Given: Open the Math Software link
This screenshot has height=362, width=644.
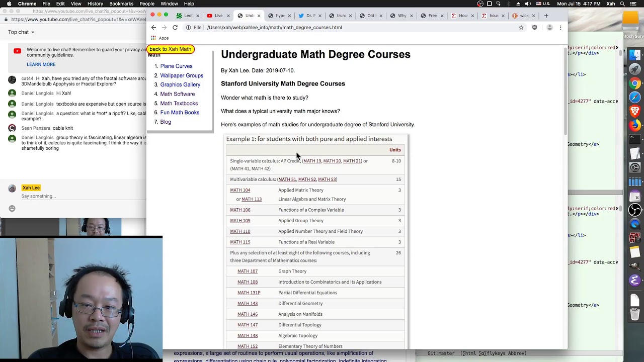Looking at the screenshot, I should click(x=178, y=94).
